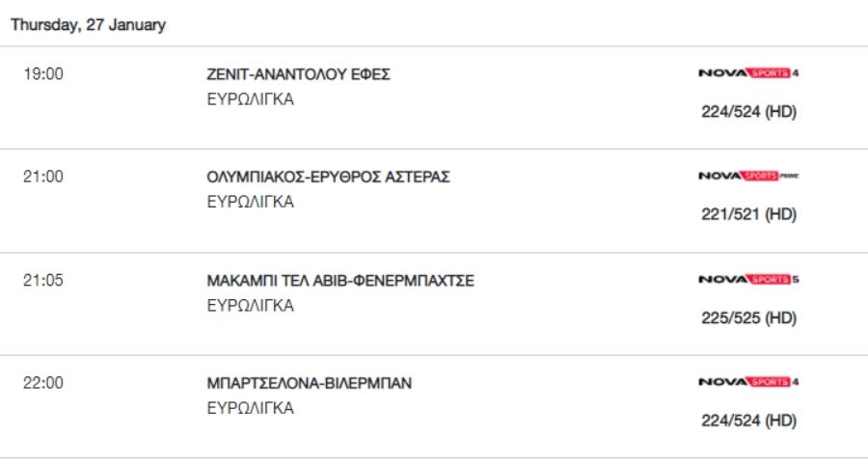This screenshot has height=467, width=868.
Task: Click ΕΥΡΩΛΙΓΚΑ label under the Barcelona match
Action: tap(250, 408)
